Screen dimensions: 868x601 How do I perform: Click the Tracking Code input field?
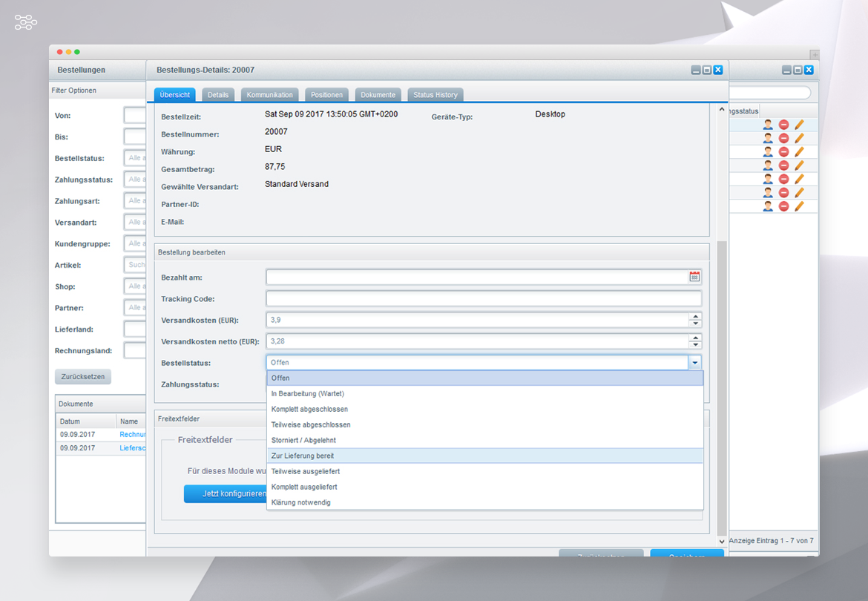(x=484, y=299)
